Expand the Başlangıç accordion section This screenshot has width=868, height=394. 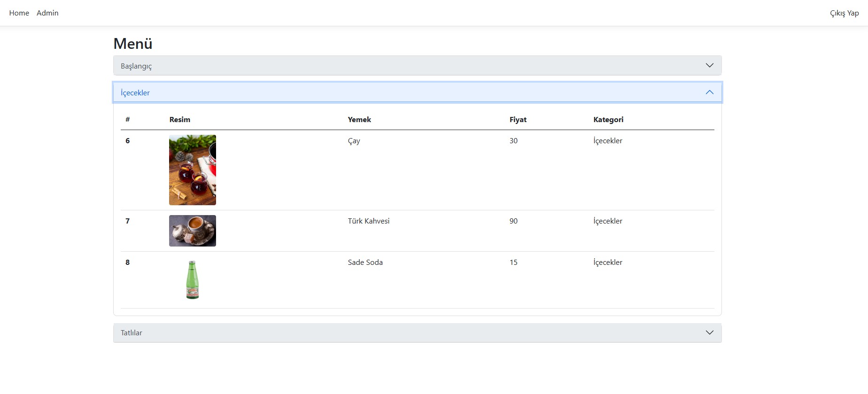[417, 66]
